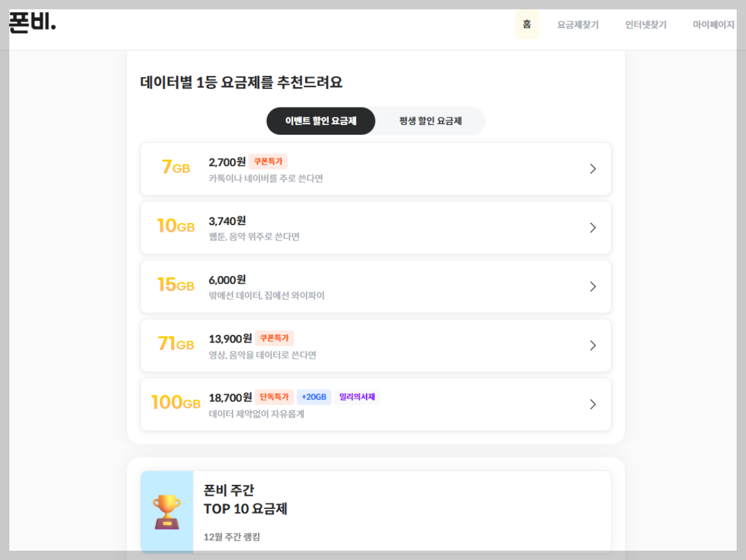This screenshot has width=746, height=560.
Task: Open the 마이페이지 menu
Action: 714,25
